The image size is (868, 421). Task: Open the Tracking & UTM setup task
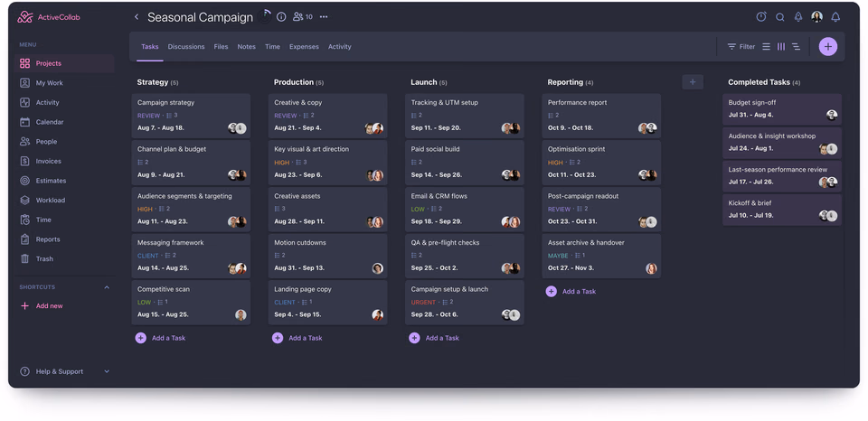point(465,116)
